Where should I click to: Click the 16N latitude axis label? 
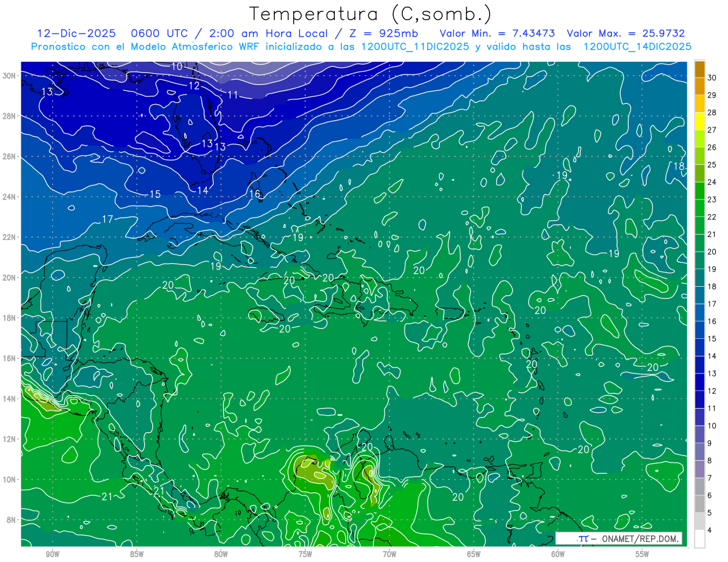coord(9,358)
